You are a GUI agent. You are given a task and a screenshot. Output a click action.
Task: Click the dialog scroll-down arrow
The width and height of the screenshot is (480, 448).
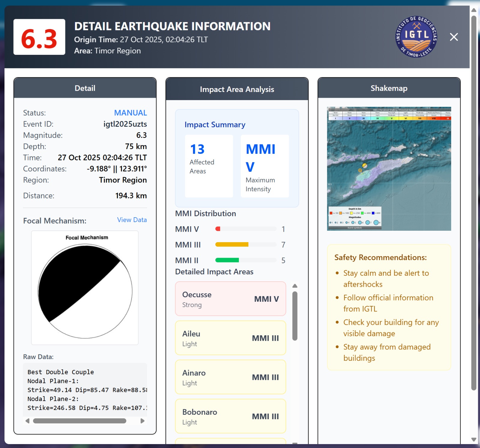pos(474,440)
